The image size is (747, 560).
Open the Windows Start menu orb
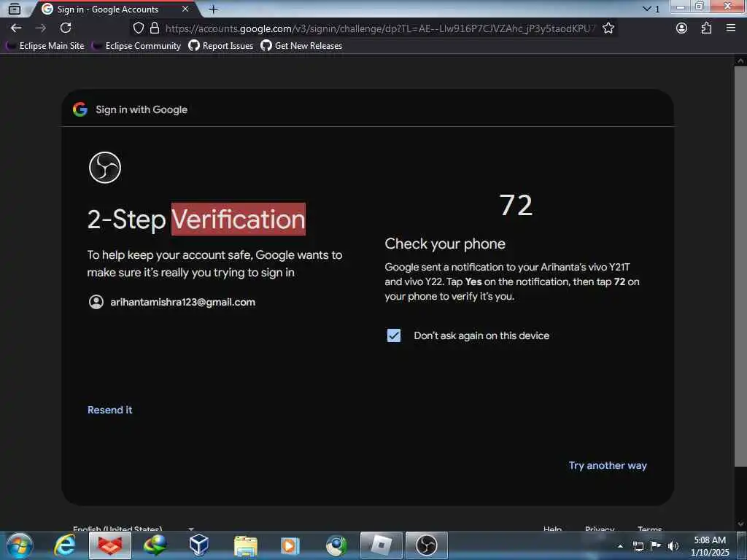click(20, 545)
